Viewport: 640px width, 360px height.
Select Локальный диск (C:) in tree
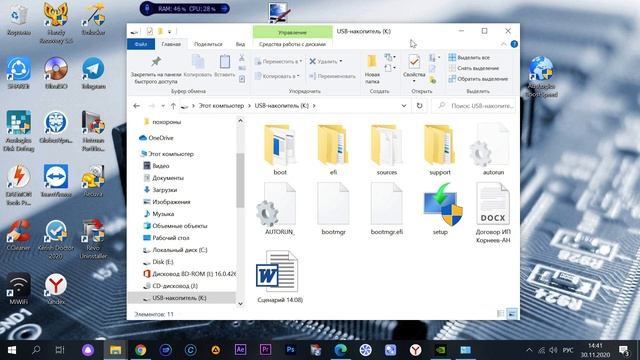pyautogui.click(x=175, y=250)
